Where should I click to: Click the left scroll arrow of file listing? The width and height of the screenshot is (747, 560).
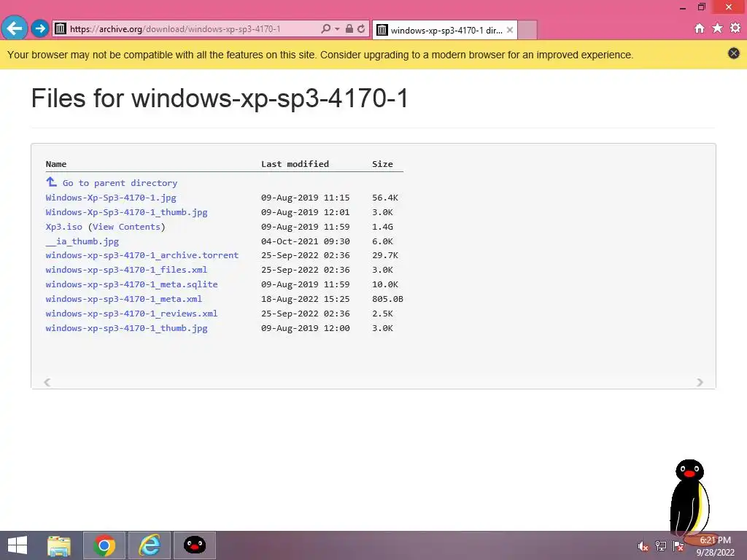(47, 382)
